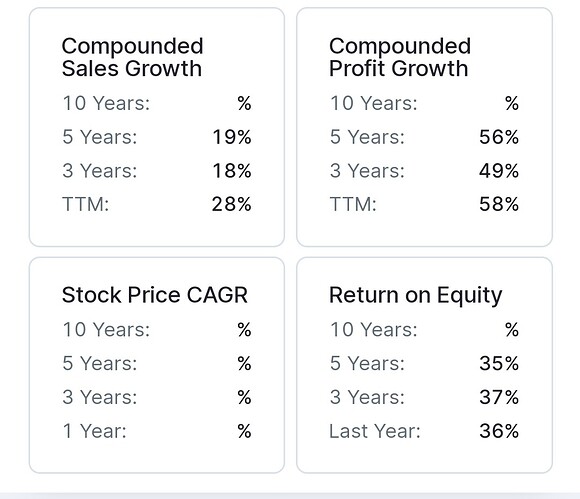Click the Stock Price CAGR heading
Viewport: 580px width, 499px height.
coord(155,295)
